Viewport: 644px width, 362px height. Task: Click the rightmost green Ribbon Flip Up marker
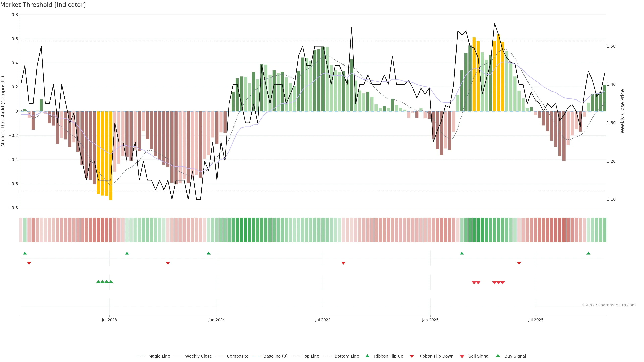click(588, 253)
